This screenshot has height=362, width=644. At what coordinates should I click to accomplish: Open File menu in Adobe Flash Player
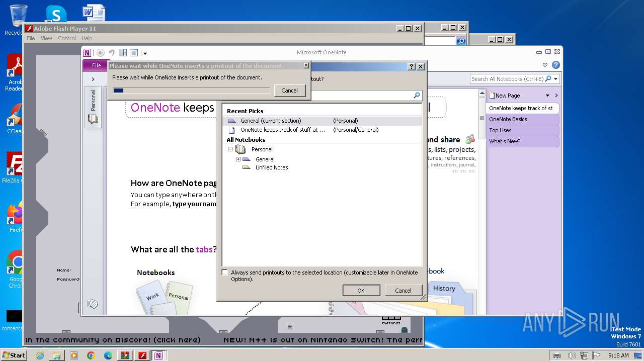(31, 38)
